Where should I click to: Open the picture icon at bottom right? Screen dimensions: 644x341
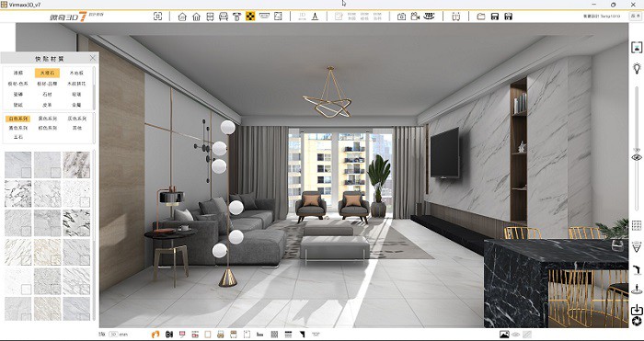click(x=504, y=335)
